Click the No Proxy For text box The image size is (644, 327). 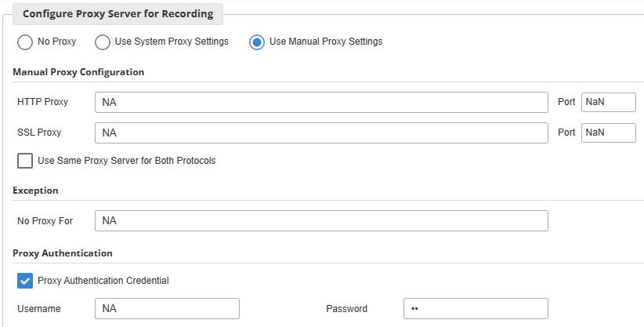tap(321, 221)
